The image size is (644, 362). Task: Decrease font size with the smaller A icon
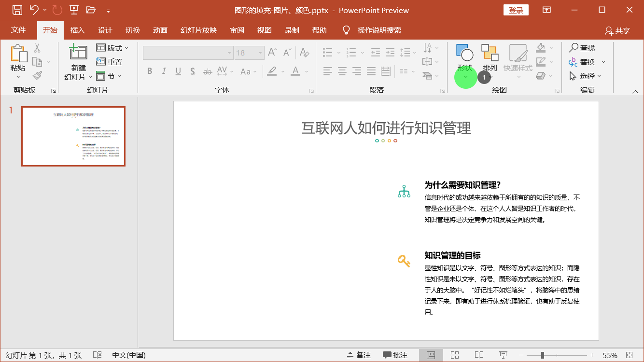point(287,52)
